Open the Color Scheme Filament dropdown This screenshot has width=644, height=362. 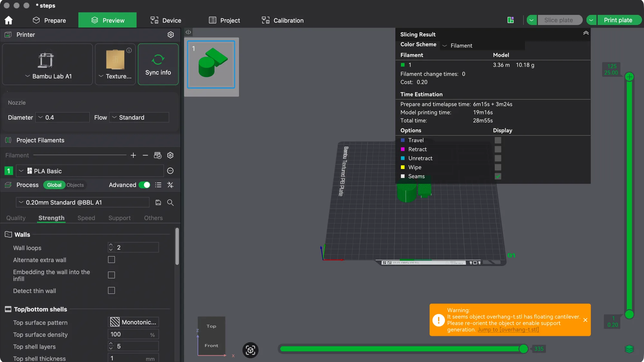tap(483, 46)
